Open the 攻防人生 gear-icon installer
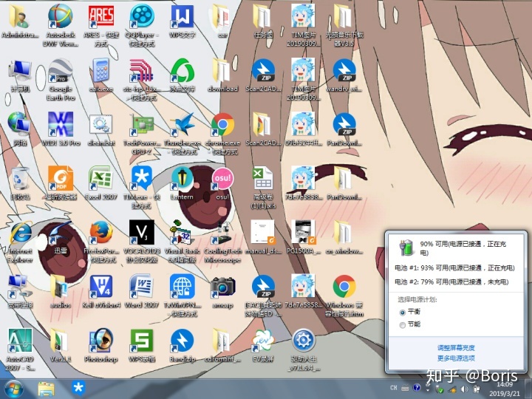The image size is (532, 399). coord(304,341)
